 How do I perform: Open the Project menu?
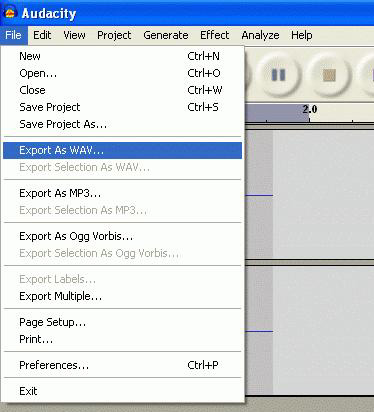(x=114, y=35)
